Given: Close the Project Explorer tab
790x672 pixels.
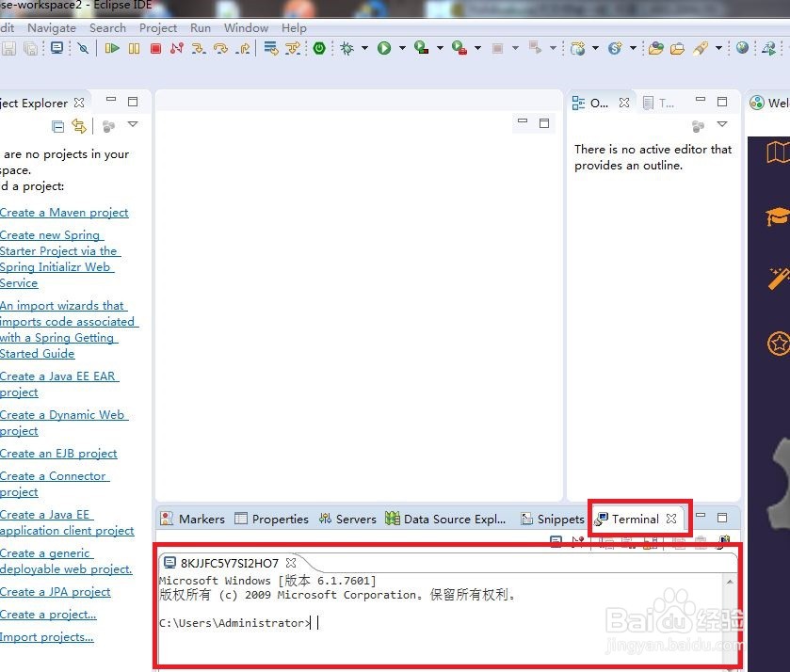Looking at the screenshot, I should (79, 103).
